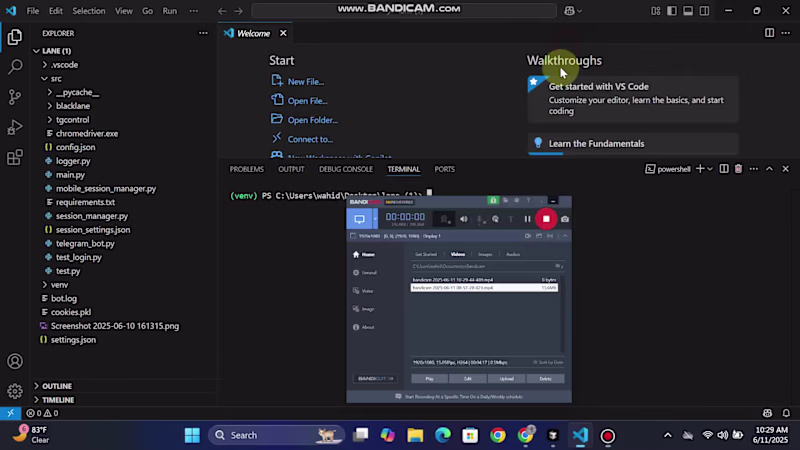Screen dimensions: 800x450
Task: Take screenshot with Bandicam camera icon
Action: pos(565,219)
